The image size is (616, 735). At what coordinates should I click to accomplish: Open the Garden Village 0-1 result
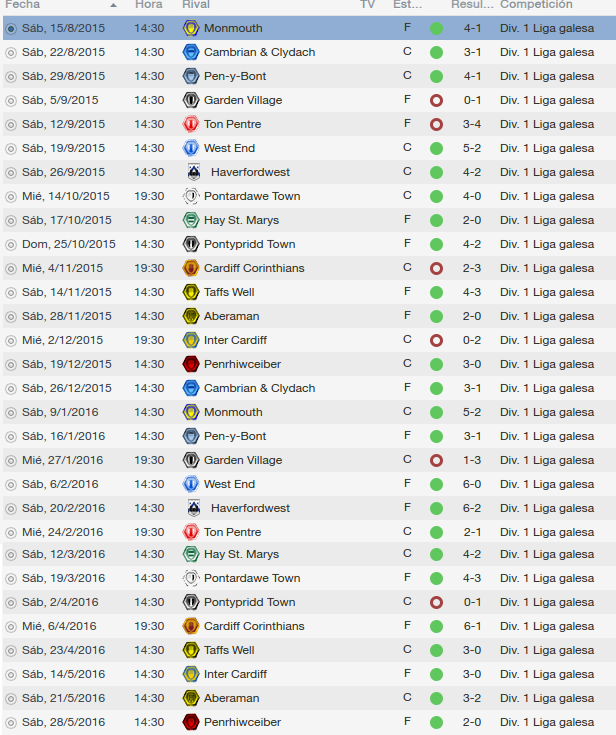point(472,100)
